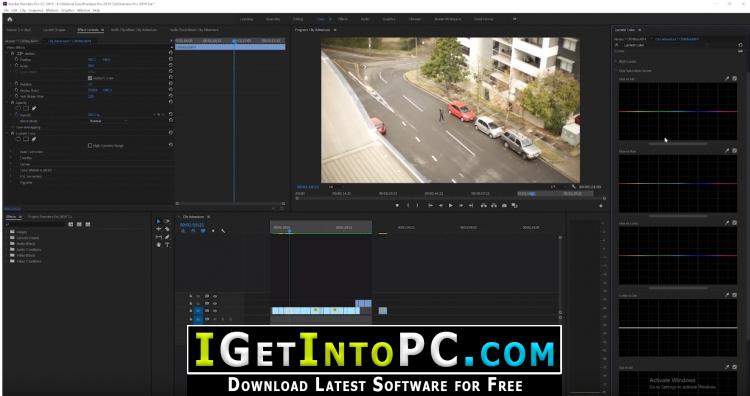Enable the High Dynamic Range checkbox
Image resolution: width=750 pixels, height=396 pixels.
(x=89, y=145)
